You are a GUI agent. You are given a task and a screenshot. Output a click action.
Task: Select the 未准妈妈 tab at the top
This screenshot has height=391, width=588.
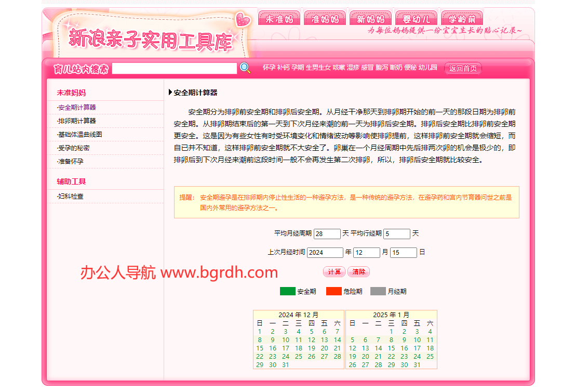(279, 17)
